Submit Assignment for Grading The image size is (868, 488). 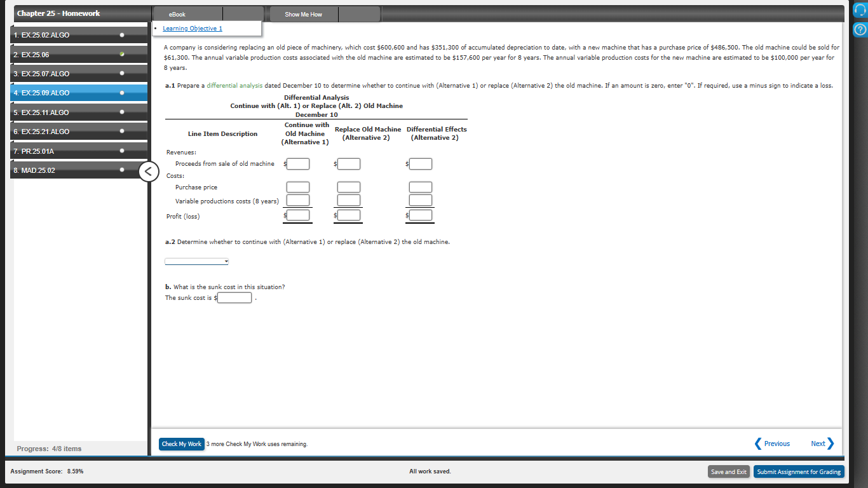[x=798, y=471]
